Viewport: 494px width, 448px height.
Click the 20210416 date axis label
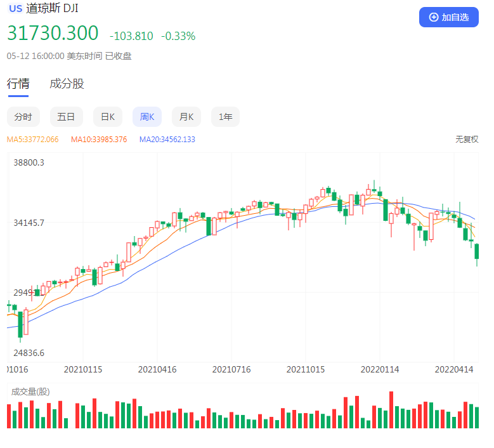(157, 369)
